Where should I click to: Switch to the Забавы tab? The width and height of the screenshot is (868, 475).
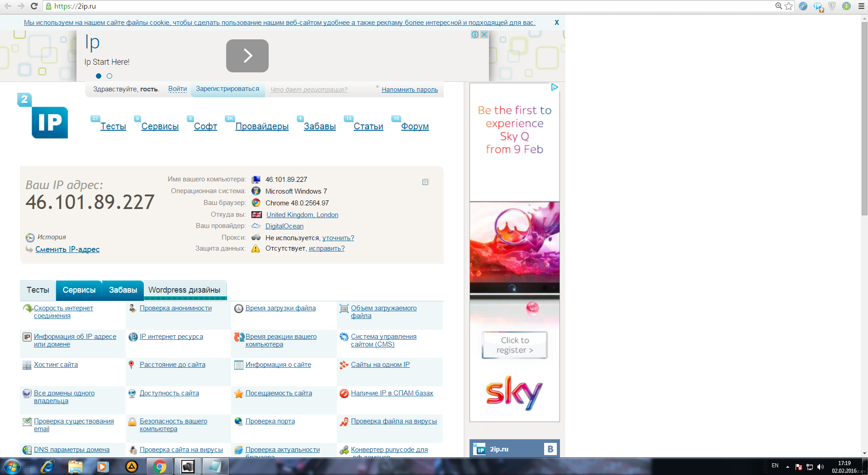[x=123, y=290]
